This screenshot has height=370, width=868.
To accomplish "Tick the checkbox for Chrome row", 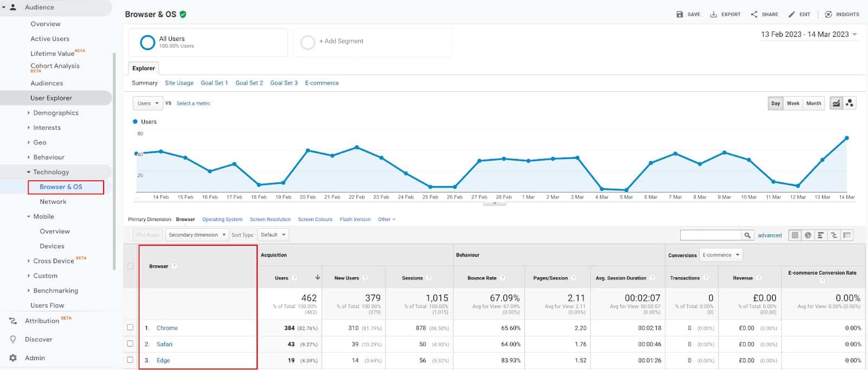I will (x=130, y=328).
